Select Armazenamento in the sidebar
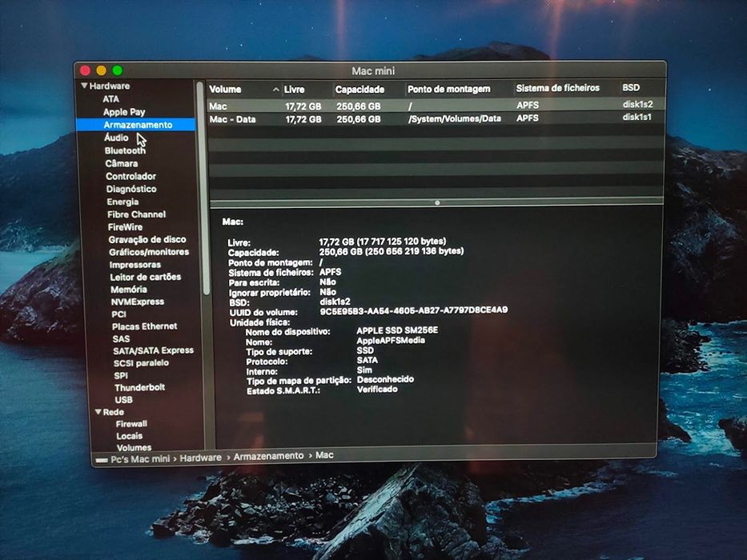This screenshot has height=560, width=747. [x=138, y=125]
